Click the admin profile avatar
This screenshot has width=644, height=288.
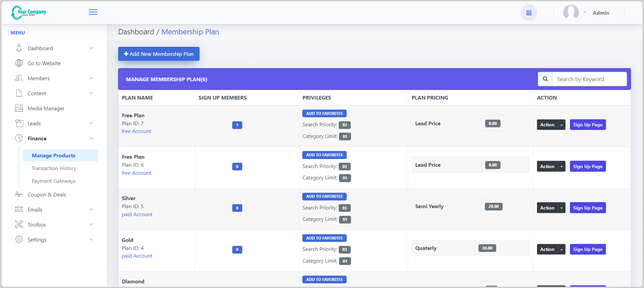571,13
